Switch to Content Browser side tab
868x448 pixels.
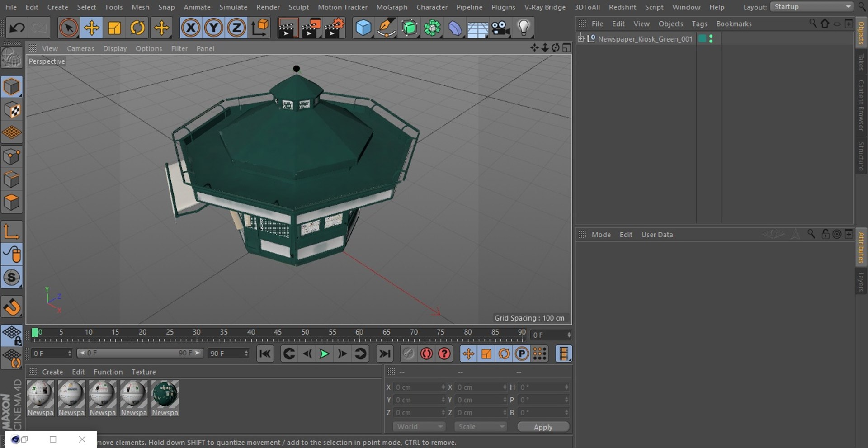click(861, 105)
